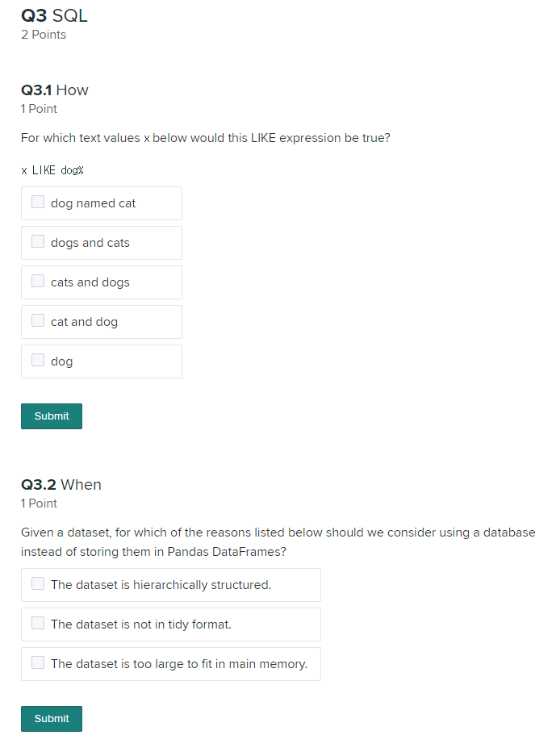Click the 'x LIKE dog%' code snippet
This screenshot has width=556, height=756.
point(53,170)
